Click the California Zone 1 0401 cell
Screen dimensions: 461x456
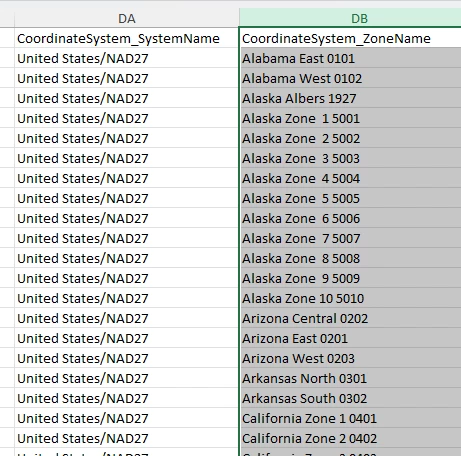[x=350, y=418]
